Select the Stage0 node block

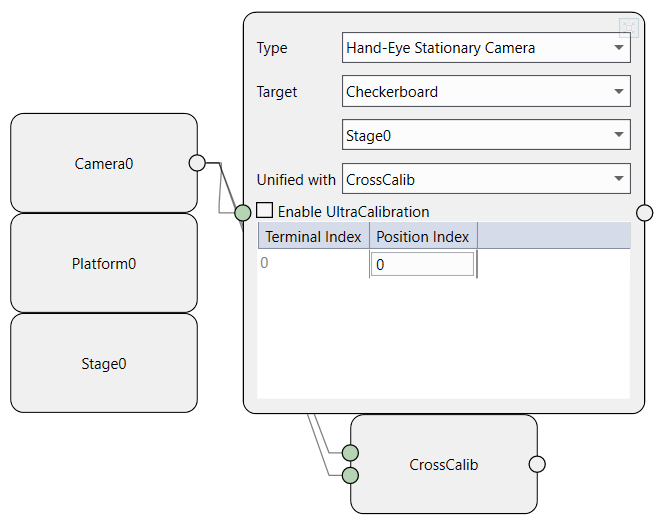click(103, 364)
